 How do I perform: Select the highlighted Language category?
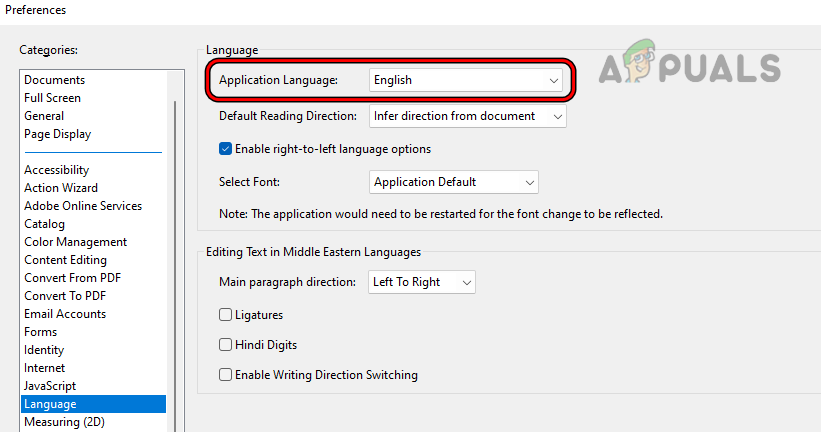pyautogui.click(x=93, y=404)
